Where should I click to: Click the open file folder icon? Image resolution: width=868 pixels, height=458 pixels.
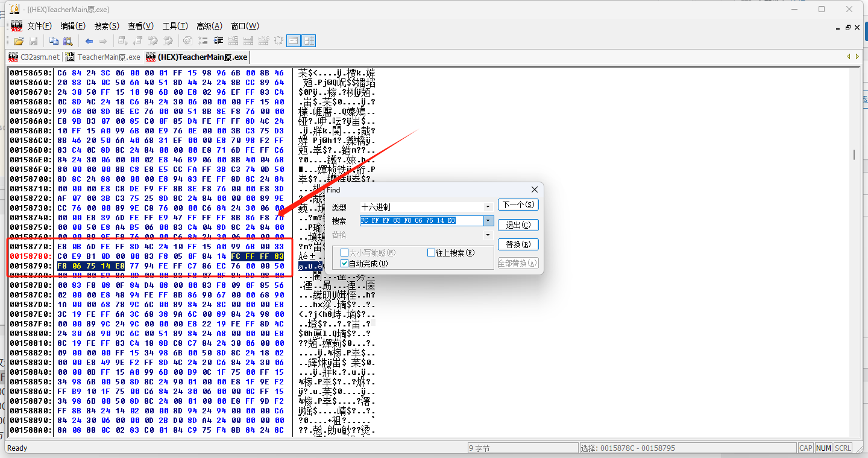(x=18, y=41)
